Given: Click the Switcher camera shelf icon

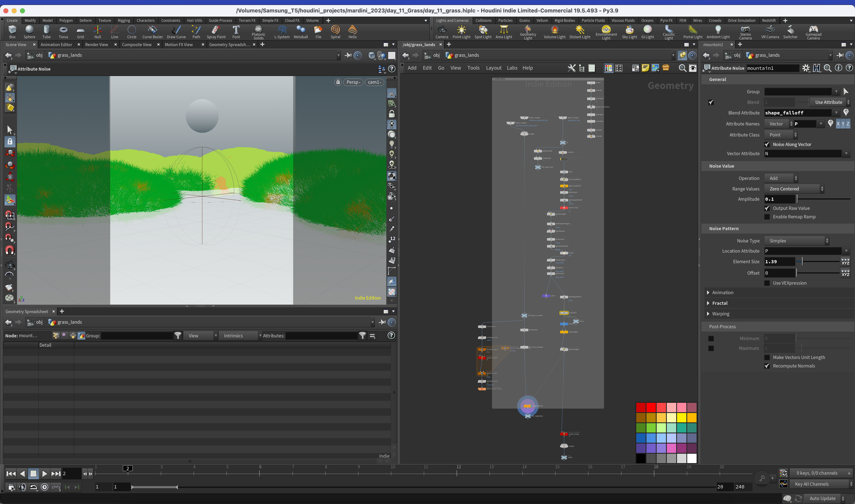Looking at the screenshot, I should pos(790,32).
